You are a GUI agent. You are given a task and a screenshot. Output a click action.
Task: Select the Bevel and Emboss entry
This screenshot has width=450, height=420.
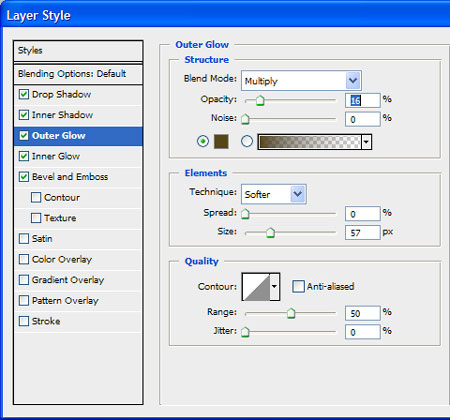pyautogui.click(x=78, y=177)
